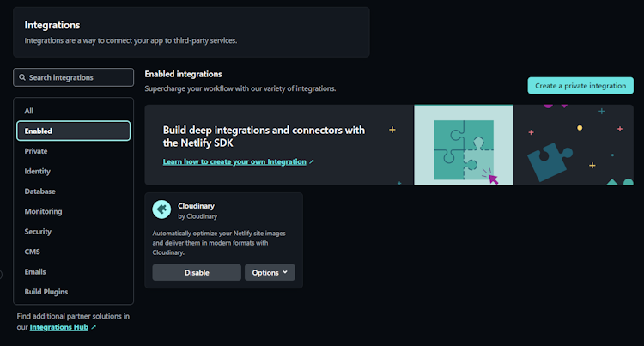Show Build Plugins integrations
Image resolution: width=644 pixels, height=346 pixels.
click(74, 292)
